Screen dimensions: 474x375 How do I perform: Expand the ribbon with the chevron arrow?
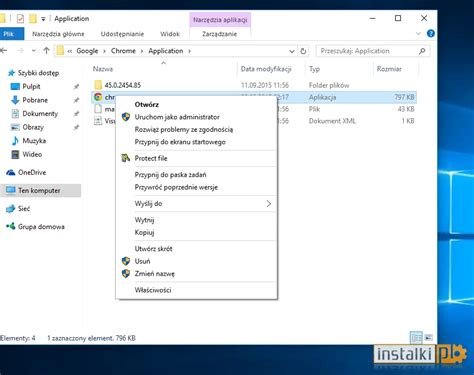419,34
